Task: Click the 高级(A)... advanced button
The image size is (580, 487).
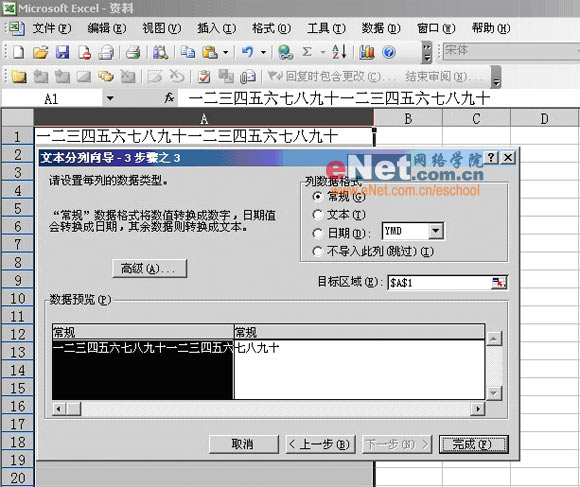Action: (x=149, y=268)
